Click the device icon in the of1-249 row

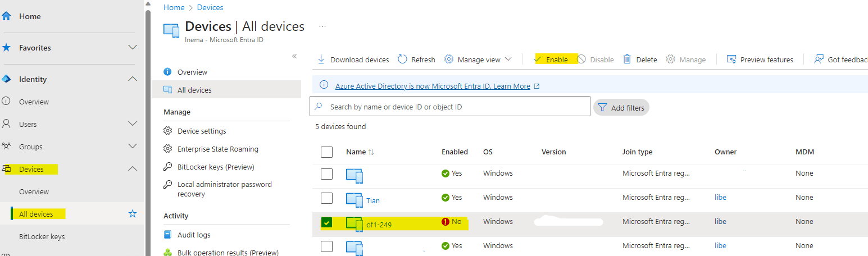point(355,224)
